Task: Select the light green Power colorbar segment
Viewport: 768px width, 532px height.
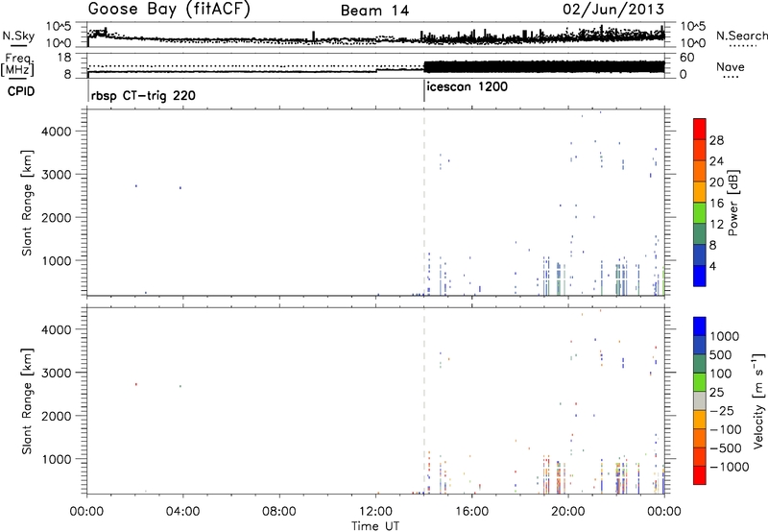Action: pos(700,213)
